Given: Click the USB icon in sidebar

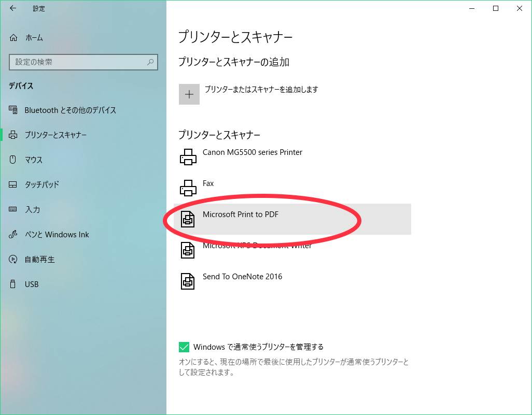Looking at the screenshot, I should [13, 284].
